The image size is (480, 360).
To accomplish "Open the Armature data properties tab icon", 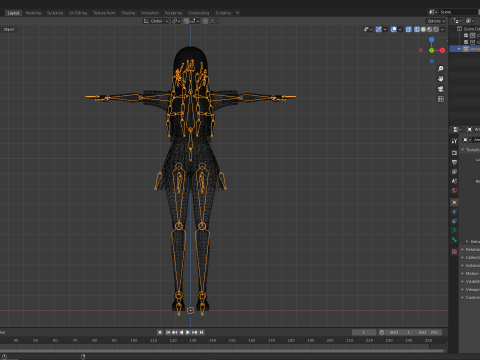I will tap(454, 230).
